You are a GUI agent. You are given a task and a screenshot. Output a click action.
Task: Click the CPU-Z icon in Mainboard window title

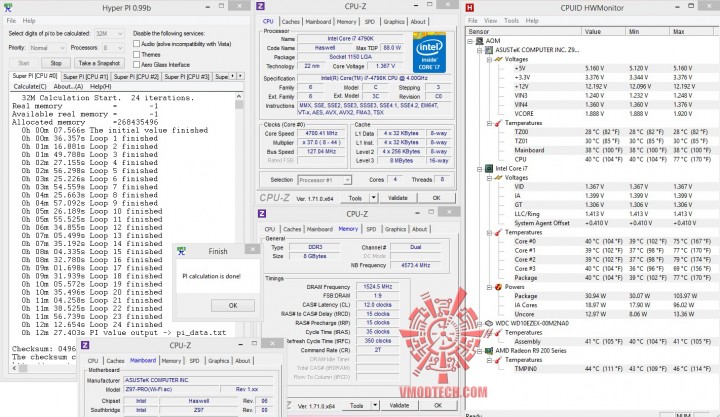(x=85, y=345)
